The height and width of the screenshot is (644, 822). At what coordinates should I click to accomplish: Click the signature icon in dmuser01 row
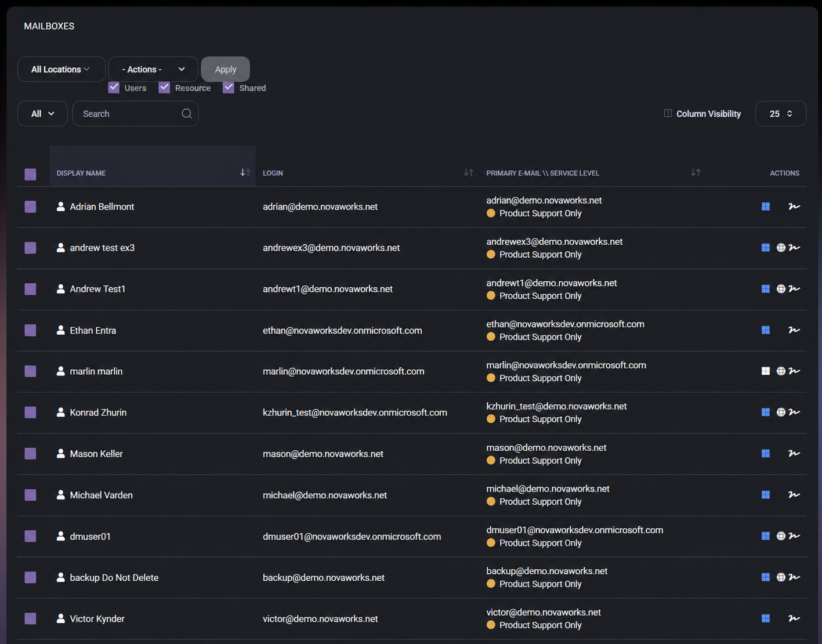coord(794,536)
